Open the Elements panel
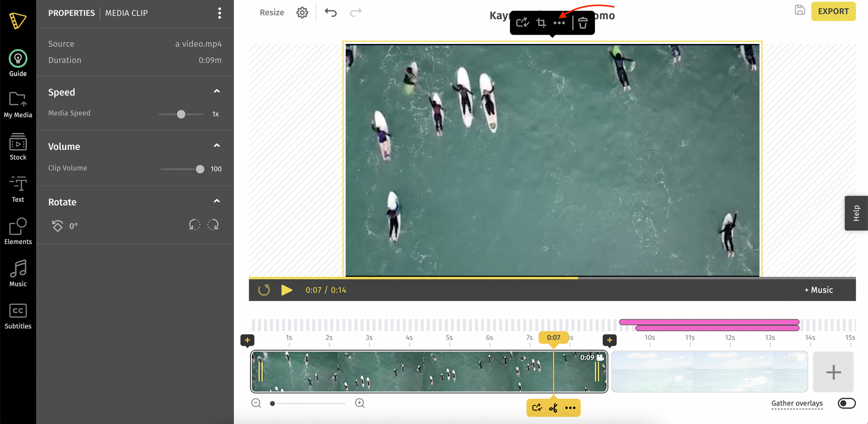Image resolution: width=868 pixels, height=424 pixels. 18,232
